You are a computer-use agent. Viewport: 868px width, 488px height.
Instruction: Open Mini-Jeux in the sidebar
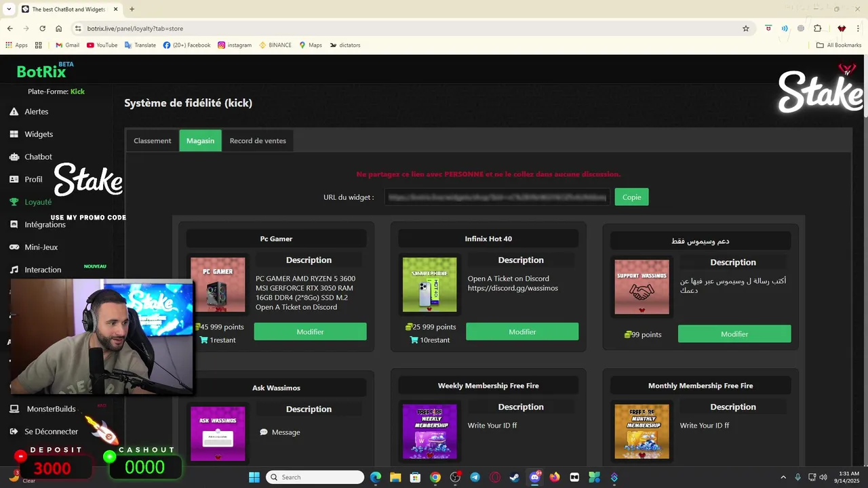click(x=34, y=247)
